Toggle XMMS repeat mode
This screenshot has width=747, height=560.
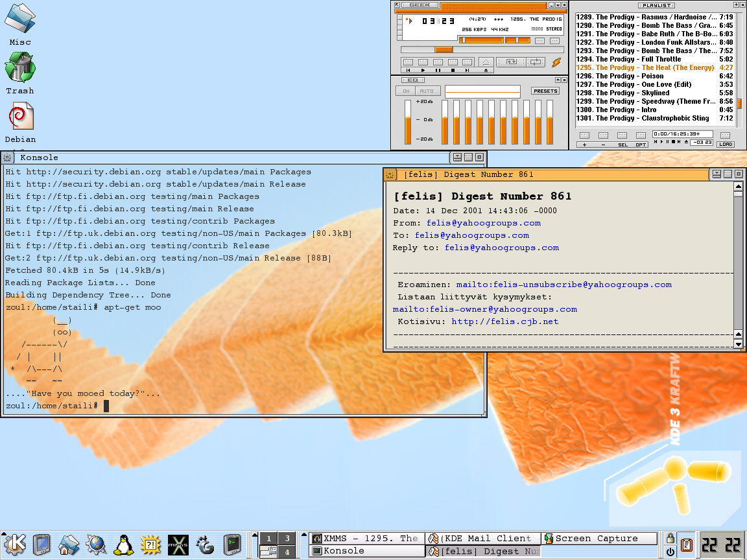tap(536, 62)
